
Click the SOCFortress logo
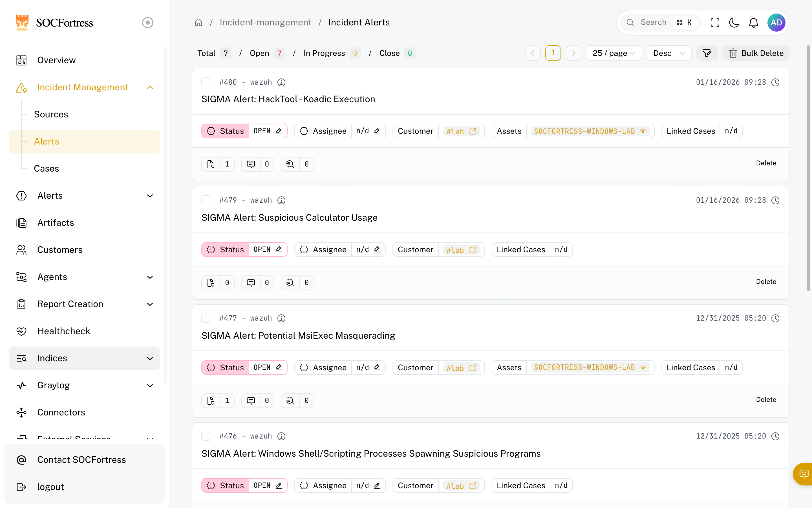coord(54,23)
